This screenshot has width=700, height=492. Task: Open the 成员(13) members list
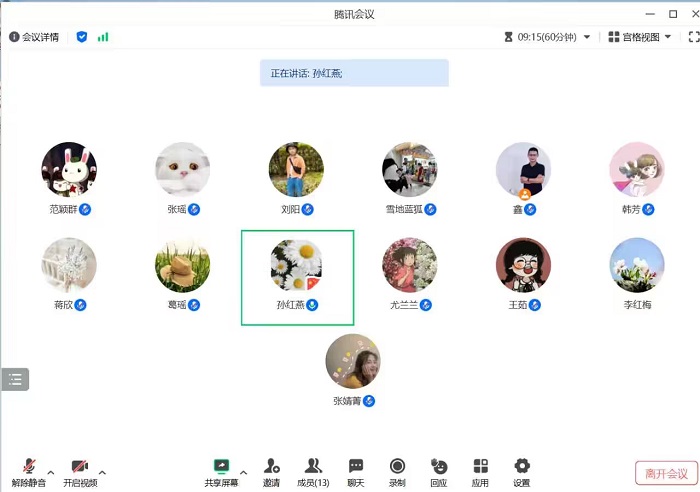[313, 472]
